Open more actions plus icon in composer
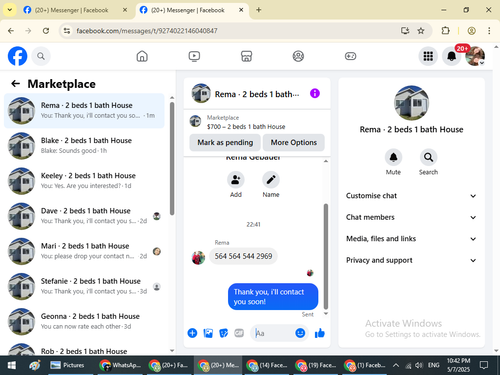Image resolution: width=500 pixels, height=375 pixels. click(x=192, y=333)
